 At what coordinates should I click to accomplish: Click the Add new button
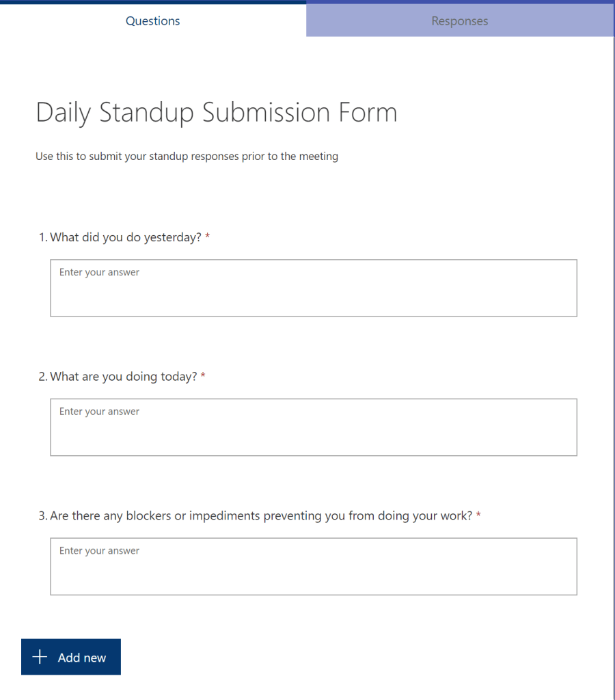(x=71, y=657)
